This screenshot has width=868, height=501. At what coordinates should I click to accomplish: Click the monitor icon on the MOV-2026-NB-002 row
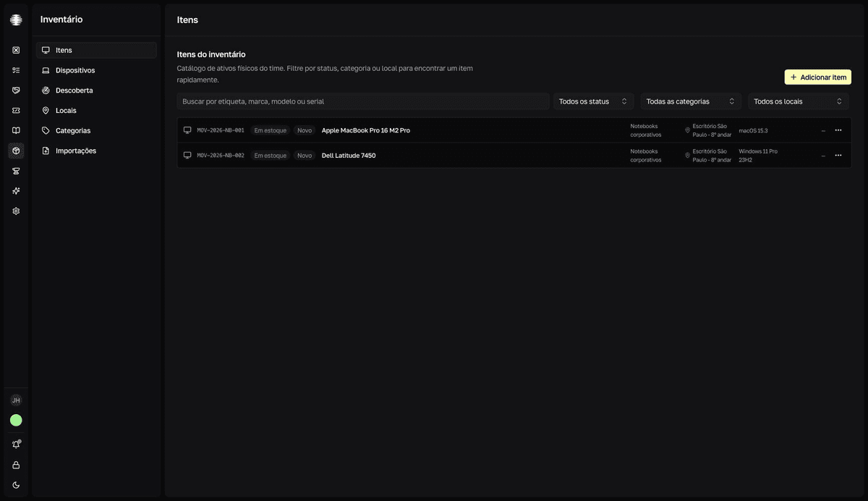click(187, 156)
